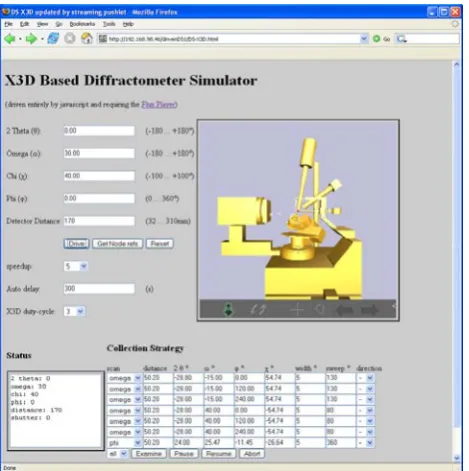Viewport: 469px width, 471px height.
Task: Open the X3D duty-cycle dropdown
Action: pos(74,311)
